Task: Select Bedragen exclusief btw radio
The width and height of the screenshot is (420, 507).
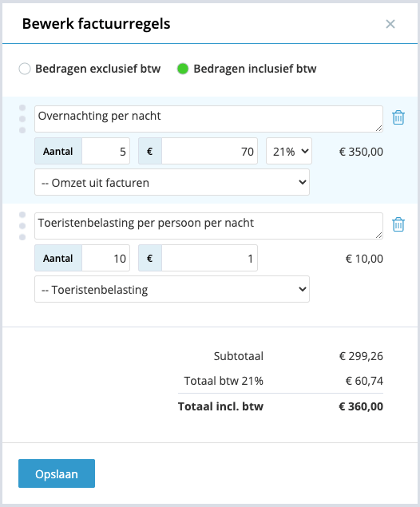Action: [25, 69]
